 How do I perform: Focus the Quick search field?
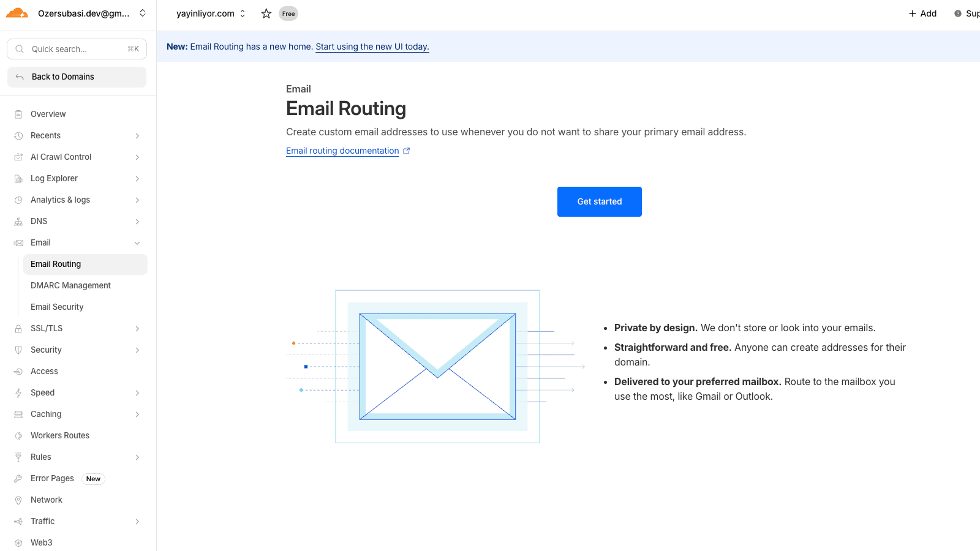(x=77, y=49)
